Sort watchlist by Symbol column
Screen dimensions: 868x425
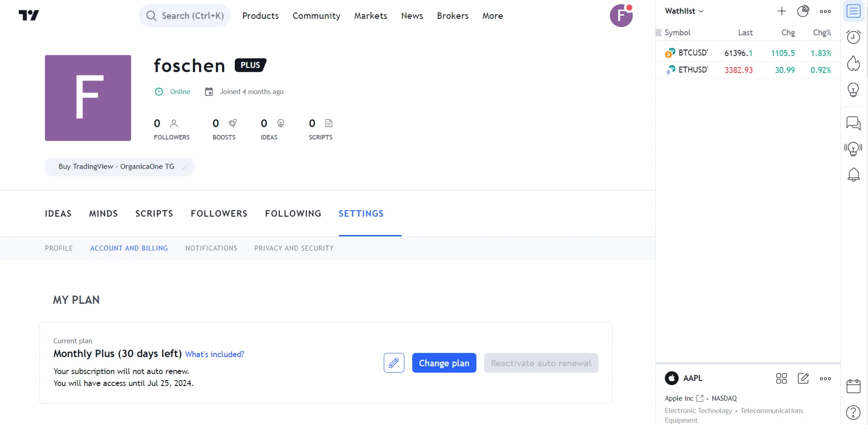pyautogui.click(x=677, y=33)
